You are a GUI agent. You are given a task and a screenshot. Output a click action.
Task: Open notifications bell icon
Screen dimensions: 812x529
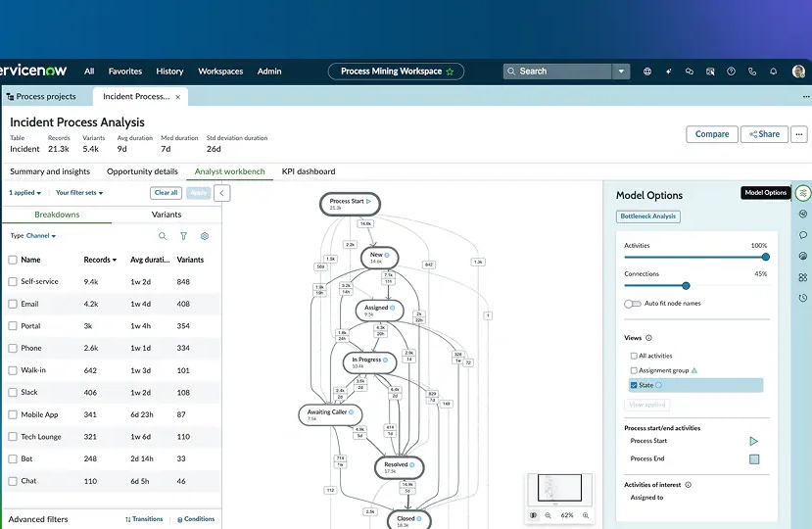[x=773, y=72]
